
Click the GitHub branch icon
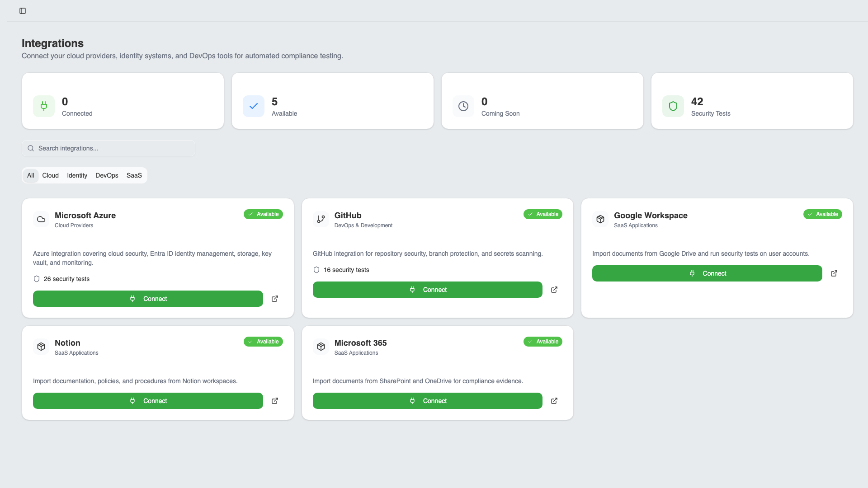click(x=321, y=219)
